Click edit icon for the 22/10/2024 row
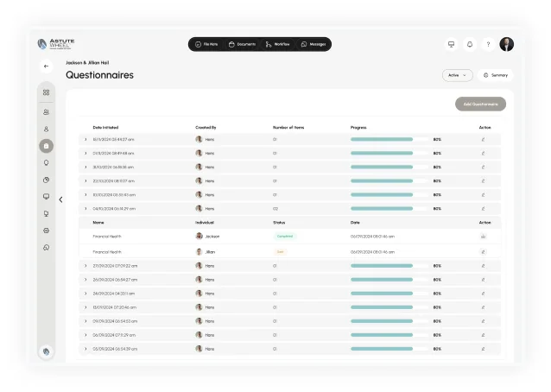The height and width of the screenshot is (392, 551). tap(483, 181)
